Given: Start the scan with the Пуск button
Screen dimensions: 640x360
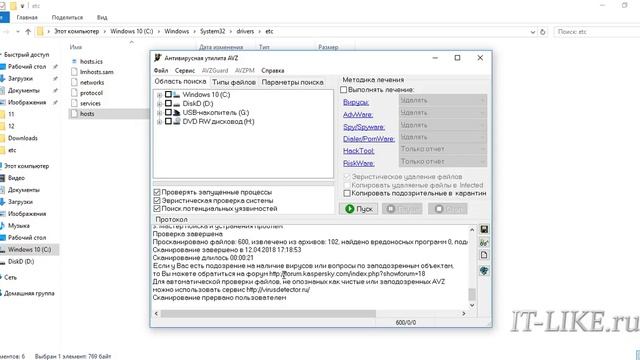Looking at the screenshot, I should click(358, 209).
